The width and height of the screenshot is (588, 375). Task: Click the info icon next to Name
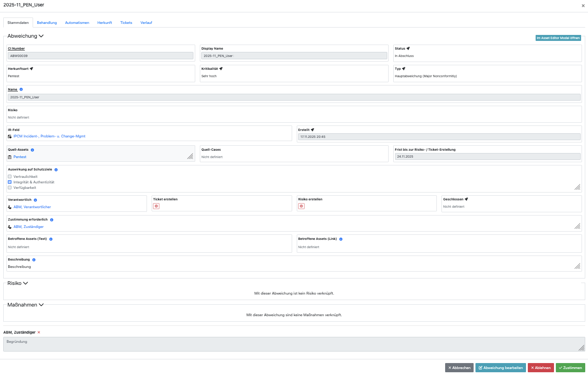[21, 89]
